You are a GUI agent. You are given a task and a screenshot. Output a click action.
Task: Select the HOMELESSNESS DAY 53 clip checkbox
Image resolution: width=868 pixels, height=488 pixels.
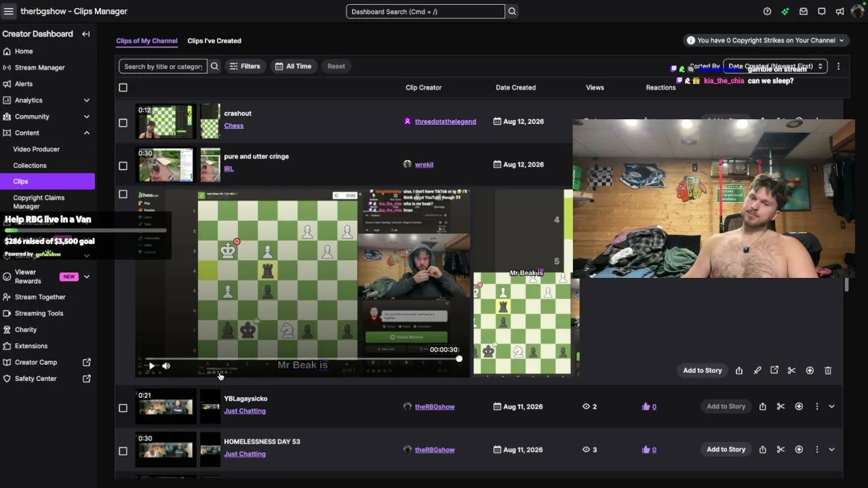[x=123, y=451]
